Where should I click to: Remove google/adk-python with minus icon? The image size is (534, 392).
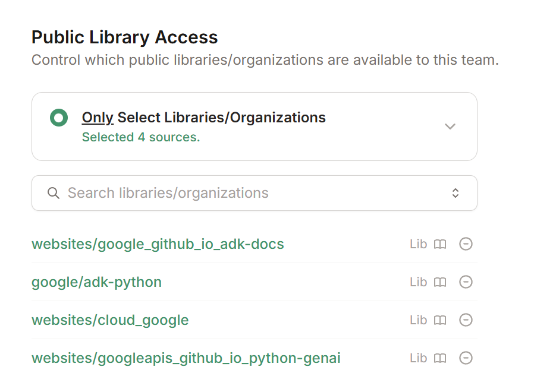pos(466,282)
